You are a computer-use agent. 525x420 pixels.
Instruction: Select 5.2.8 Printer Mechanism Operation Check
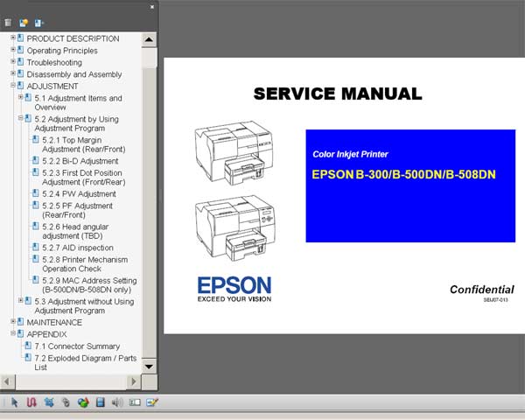[x=85, y=264]
